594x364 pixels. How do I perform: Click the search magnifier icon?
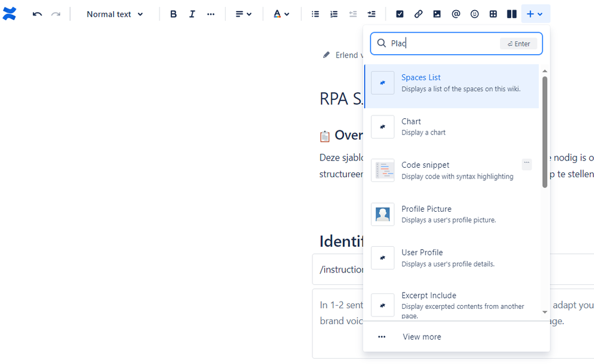click(382, 43)
